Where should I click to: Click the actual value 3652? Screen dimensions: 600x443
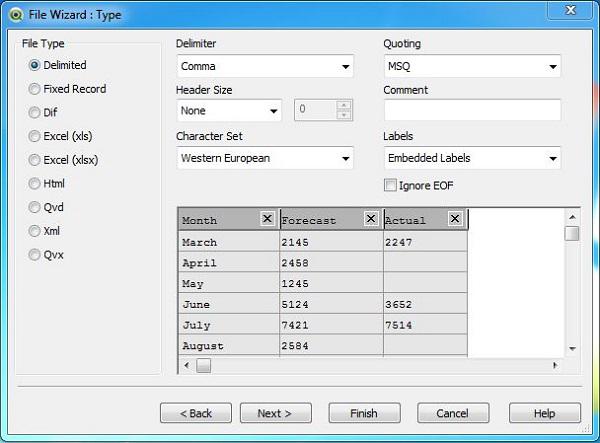[x=425, y=304]
